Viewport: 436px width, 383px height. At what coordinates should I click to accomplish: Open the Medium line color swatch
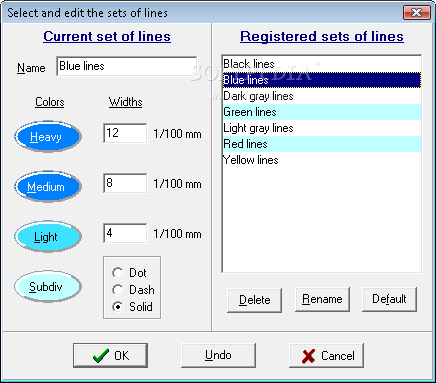48,187
